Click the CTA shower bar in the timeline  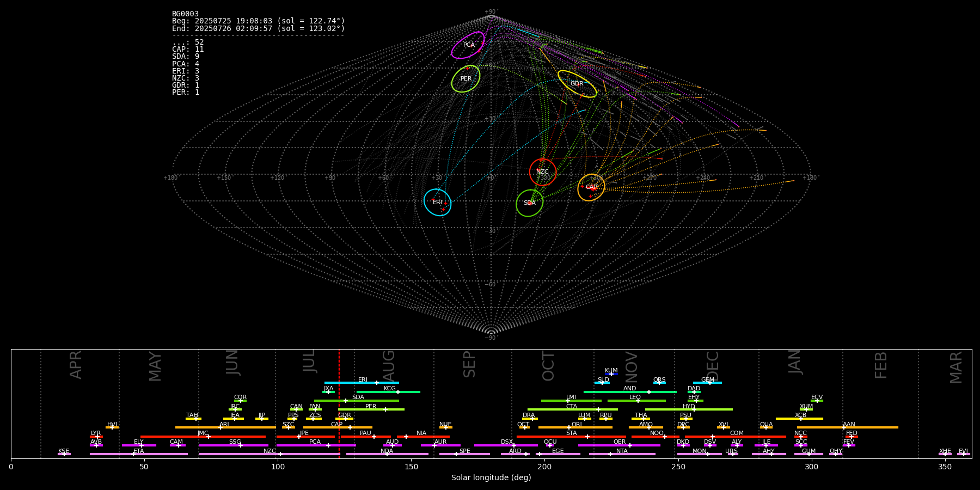click(573, 409)
